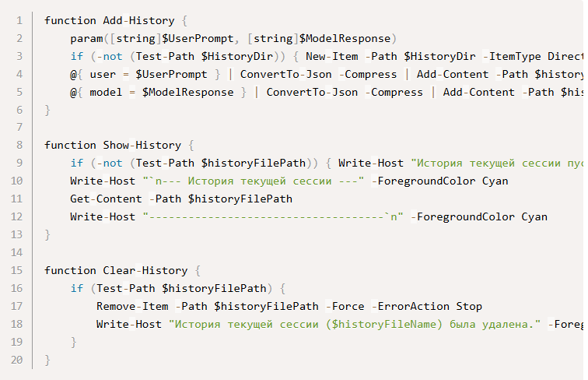Click line number 20 in the gutter
The image size is (588, 380).
coord(19,361)
